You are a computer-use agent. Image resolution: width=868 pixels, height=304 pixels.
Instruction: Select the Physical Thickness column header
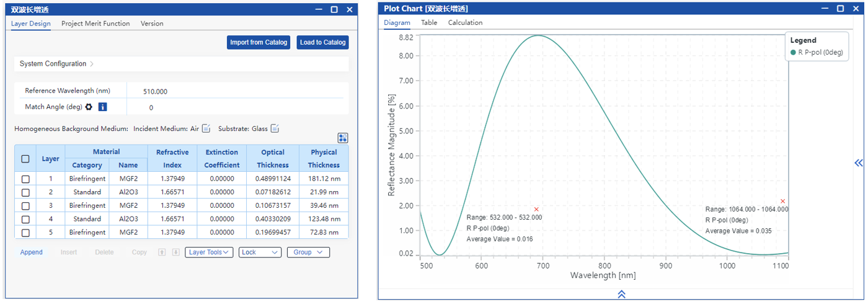(x=324, y=159)
